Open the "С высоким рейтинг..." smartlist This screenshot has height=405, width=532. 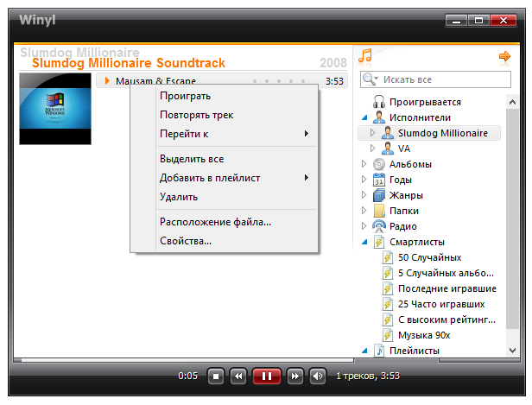pos(446,320)
